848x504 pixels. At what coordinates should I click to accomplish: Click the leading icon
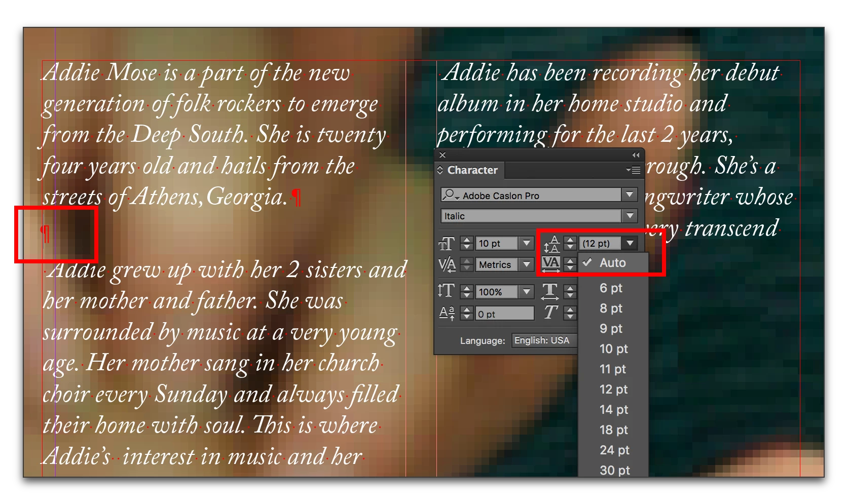pos(551,244)
